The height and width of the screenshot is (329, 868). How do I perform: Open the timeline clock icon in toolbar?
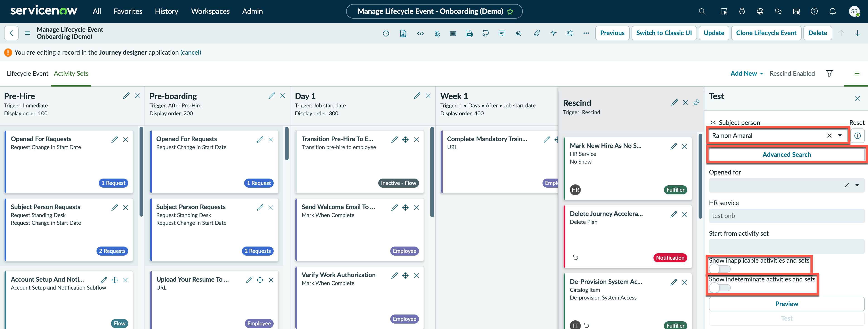386,33
